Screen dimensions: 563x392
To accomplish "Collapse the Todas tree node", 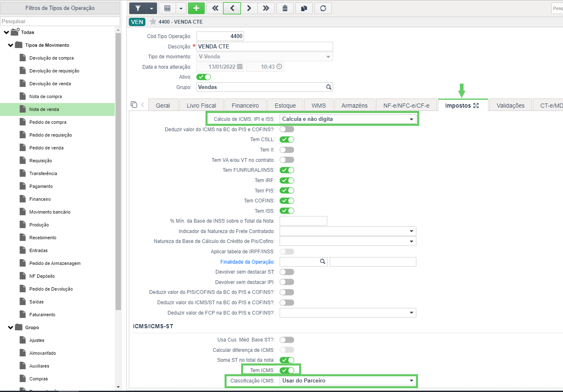I will coord(6,32).
